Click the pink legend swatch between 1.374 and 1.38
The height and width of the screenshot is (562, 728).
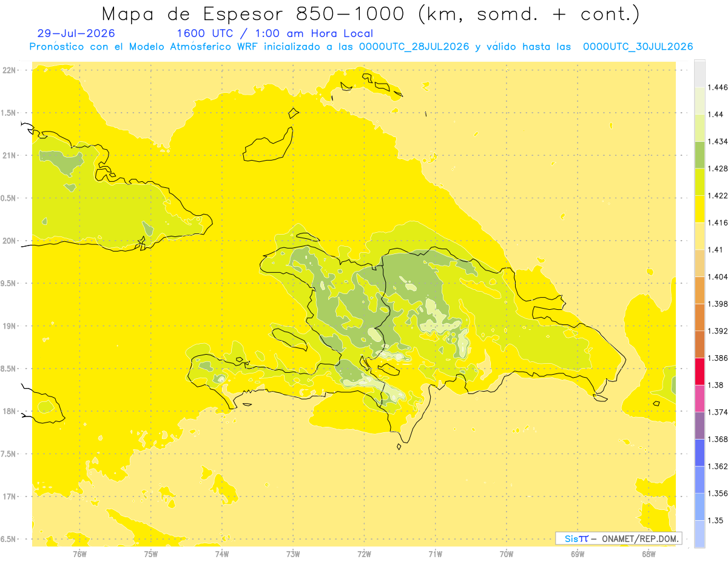click(699, 398)
